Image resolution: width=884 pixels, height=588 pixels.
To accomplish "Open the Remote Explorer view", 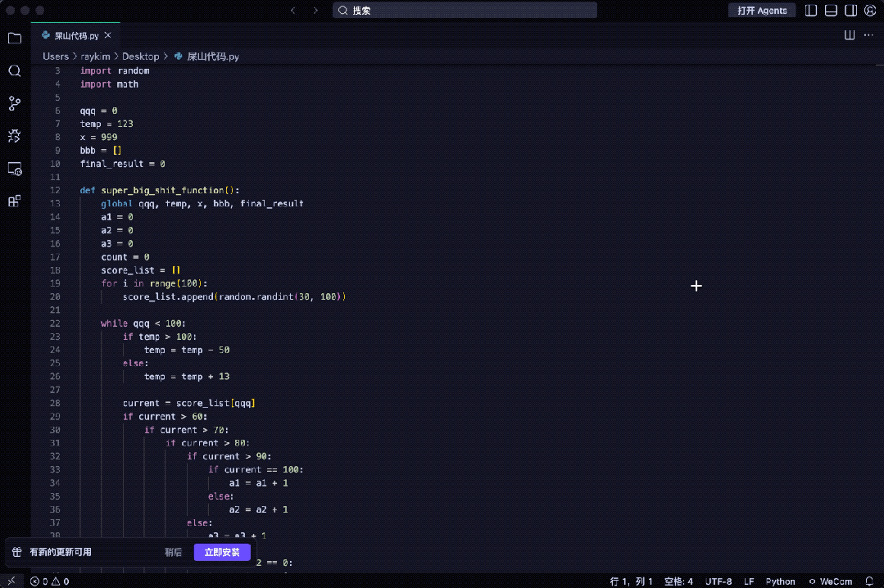I will (15, 169).
